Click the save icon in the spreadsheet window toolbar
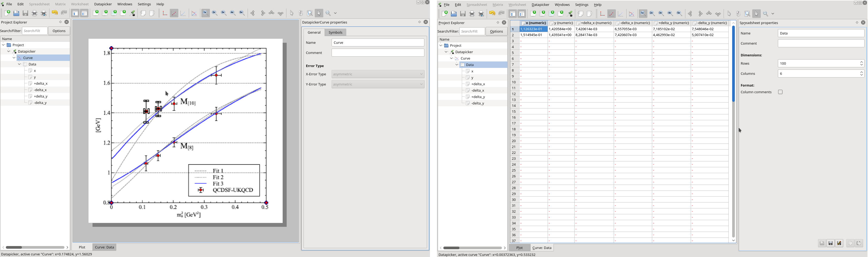Screen dimensions: 868x257 coord(463,14)
